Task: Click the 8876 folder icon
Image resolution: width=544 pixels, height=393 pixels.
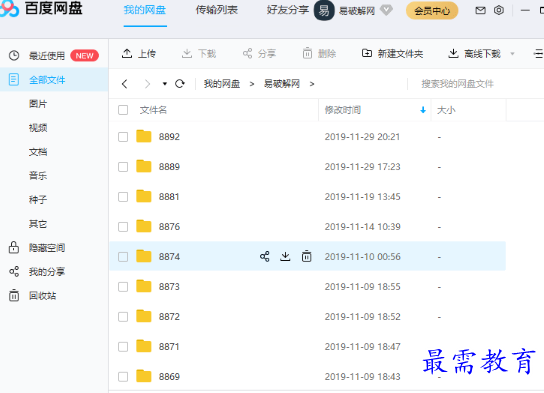Action: pos(144,227)
